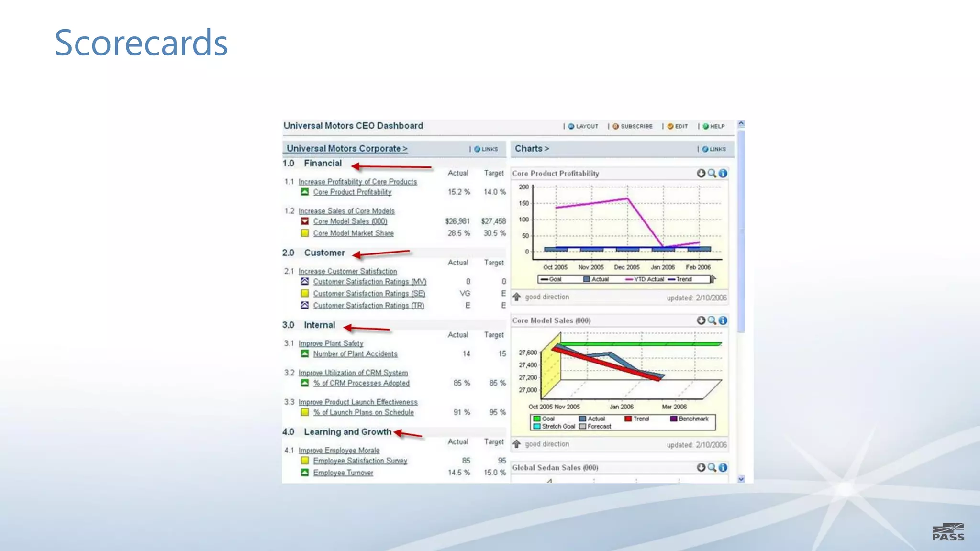Click the scrollbar down arrow of the dashboard
Image resolution: width=980 pixels, height=551 pixels.
point(741,479)
